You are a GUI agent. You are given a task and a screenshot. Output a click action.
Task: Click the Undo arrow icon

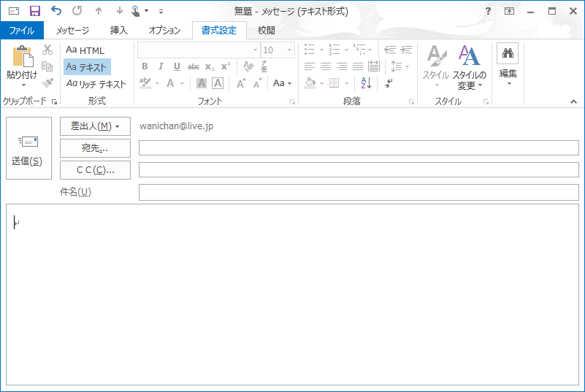(x=56, y=11)
